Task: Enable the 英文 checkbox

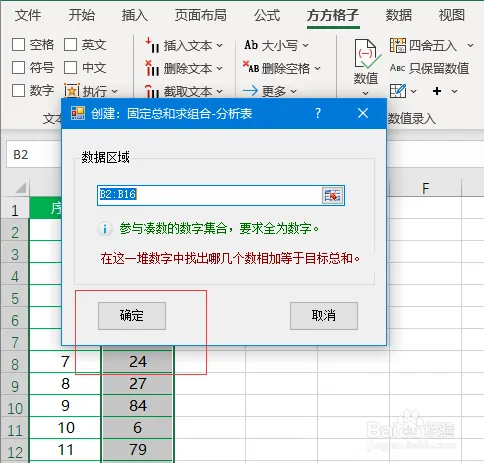Action: coord(70,45)
